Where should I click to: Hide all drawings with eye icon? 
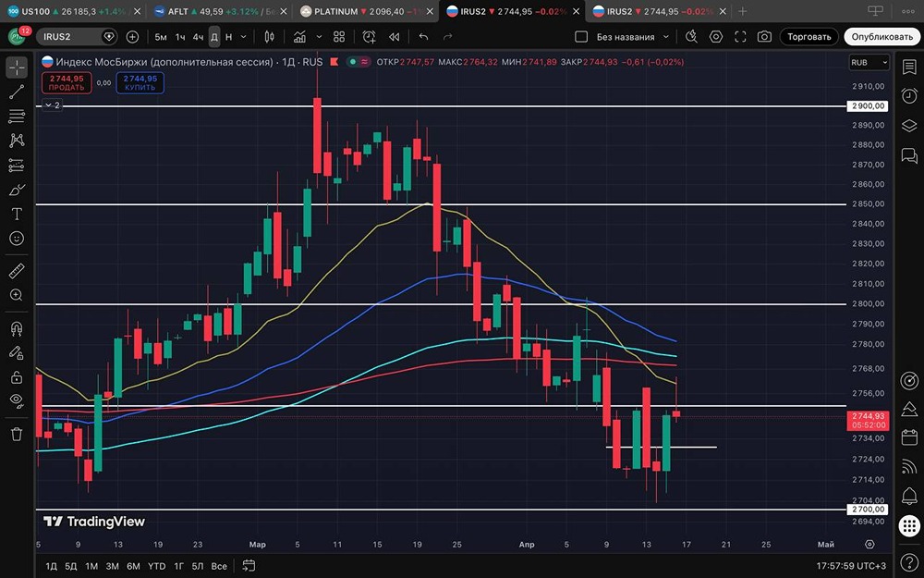(x=17, y=401)
